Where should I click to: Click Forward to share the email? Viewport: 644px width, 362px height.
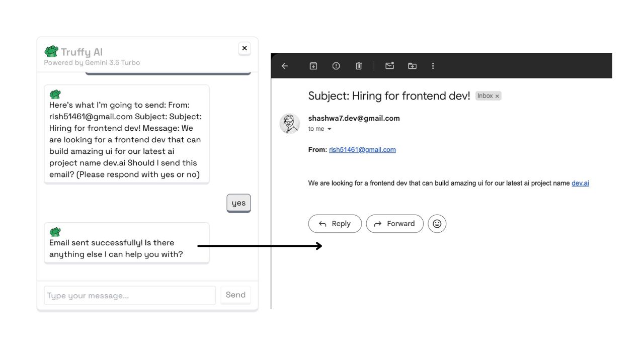tap(394, 223)
